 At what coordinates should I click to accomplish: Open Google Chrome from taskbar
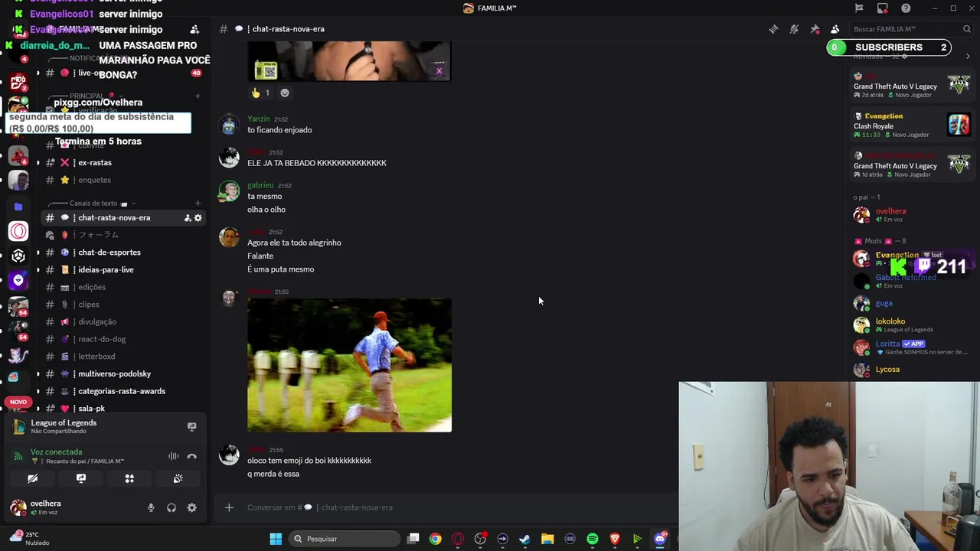click(x=435, y=539)
